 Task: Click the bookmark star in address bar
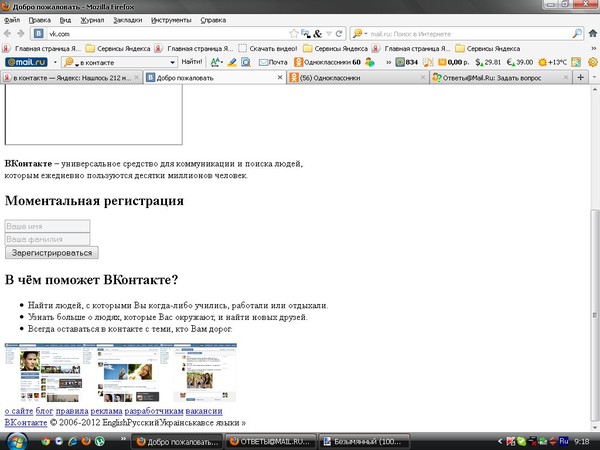pos(293,34)
